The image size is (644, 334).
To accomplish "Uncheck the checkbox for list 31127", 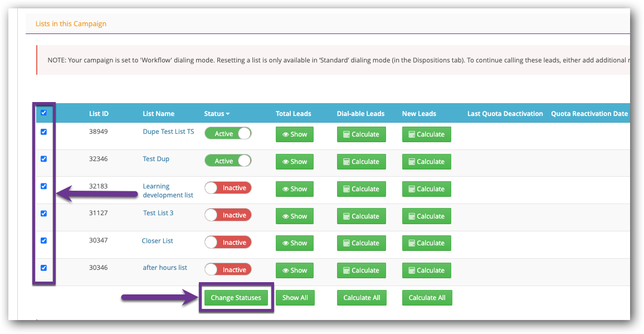I will tap(43, 214).
